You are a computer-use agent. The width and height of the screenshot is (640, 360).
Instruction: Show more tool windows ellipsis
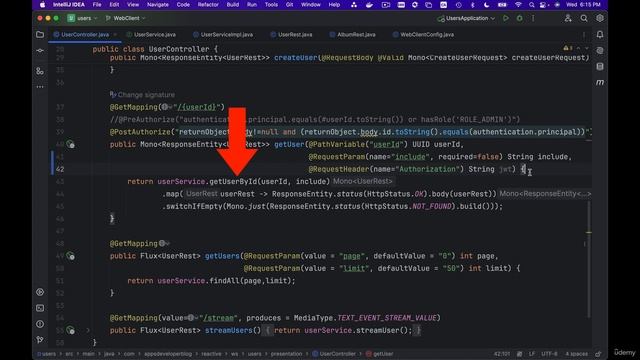[x=40, y=87]
